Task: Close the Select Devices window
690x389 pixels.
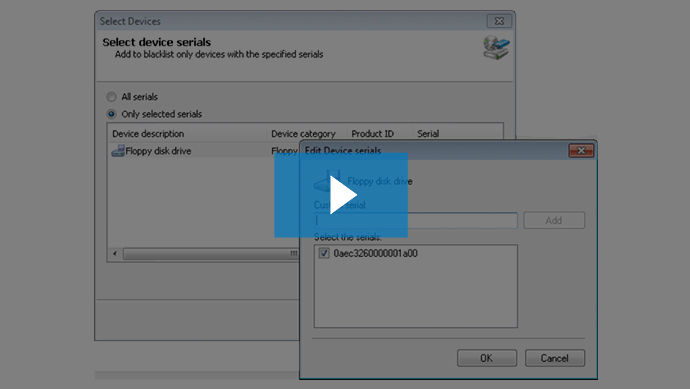Action: [499, 21]
